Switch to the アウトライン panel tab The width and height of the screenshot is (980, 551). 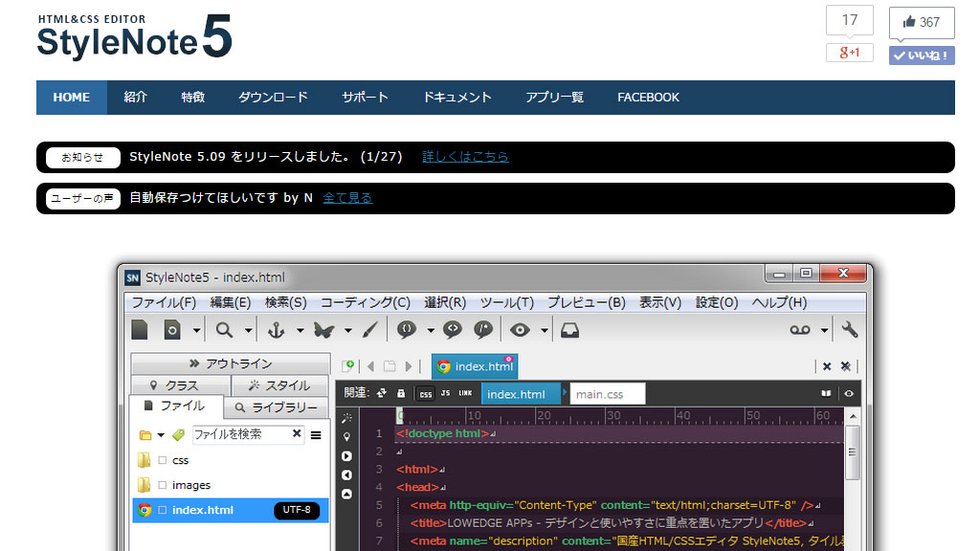(231, 364)
